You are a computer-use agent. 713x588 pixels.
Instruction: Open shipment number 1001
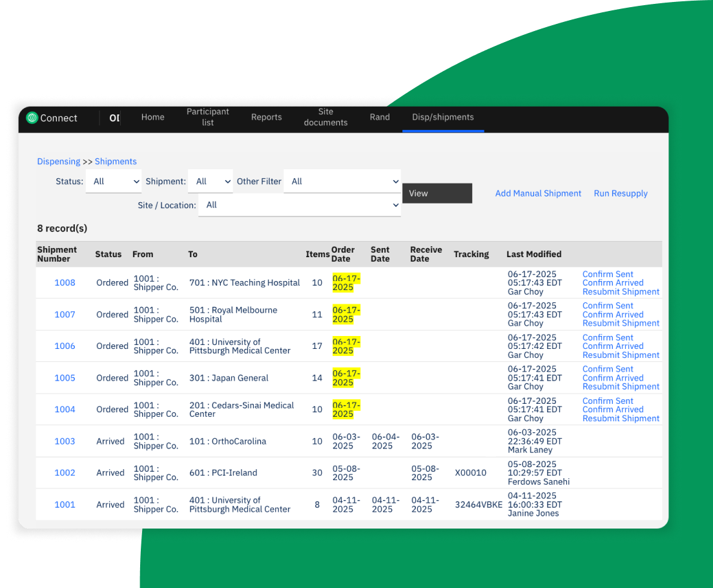click(x=65, y=505)
